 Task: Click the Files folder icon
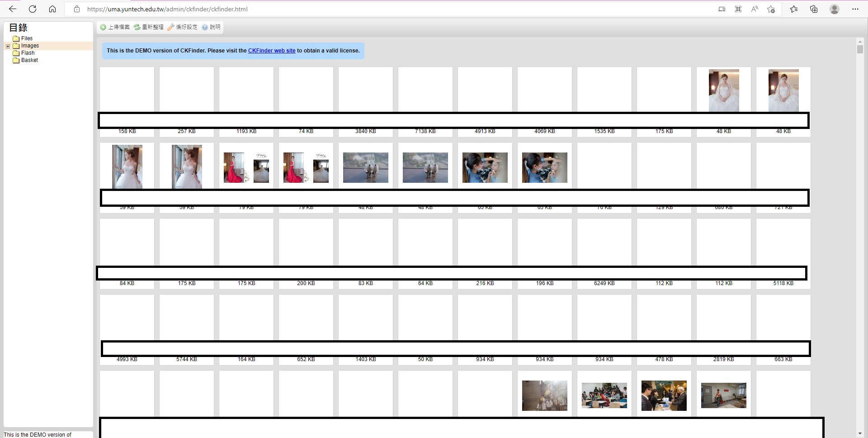[16, 38]
